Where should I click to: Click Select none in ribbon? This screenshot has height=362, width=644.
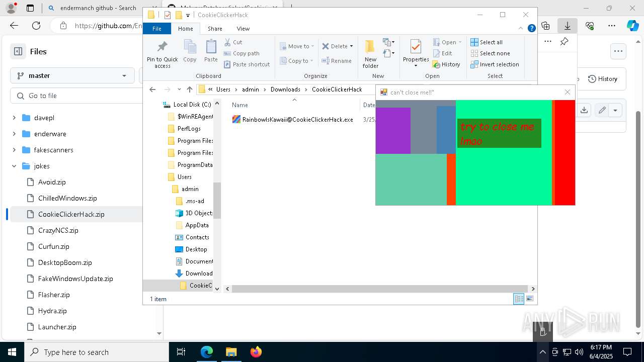[x=490, y=53]
